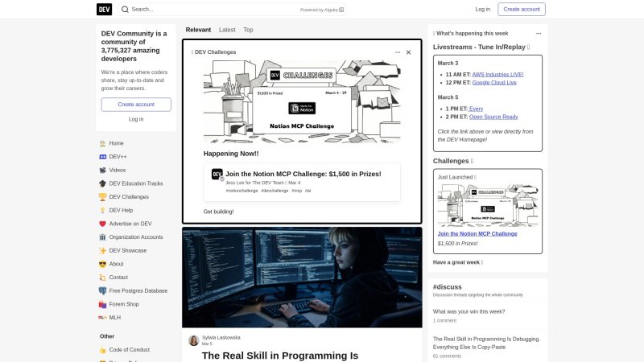Open the AWS Industries LIVE! link
This screenshot has height=362, width=644.
coord(497,74)
